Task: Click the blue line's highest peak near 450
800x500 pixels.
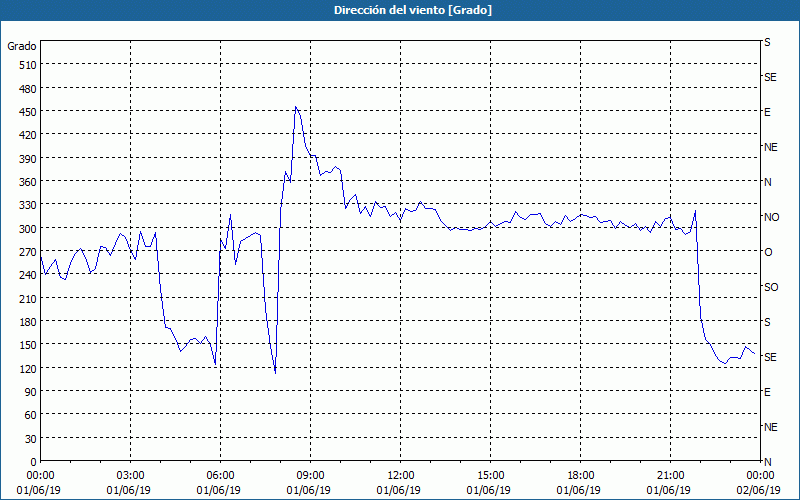Action: tap(295, 107)
